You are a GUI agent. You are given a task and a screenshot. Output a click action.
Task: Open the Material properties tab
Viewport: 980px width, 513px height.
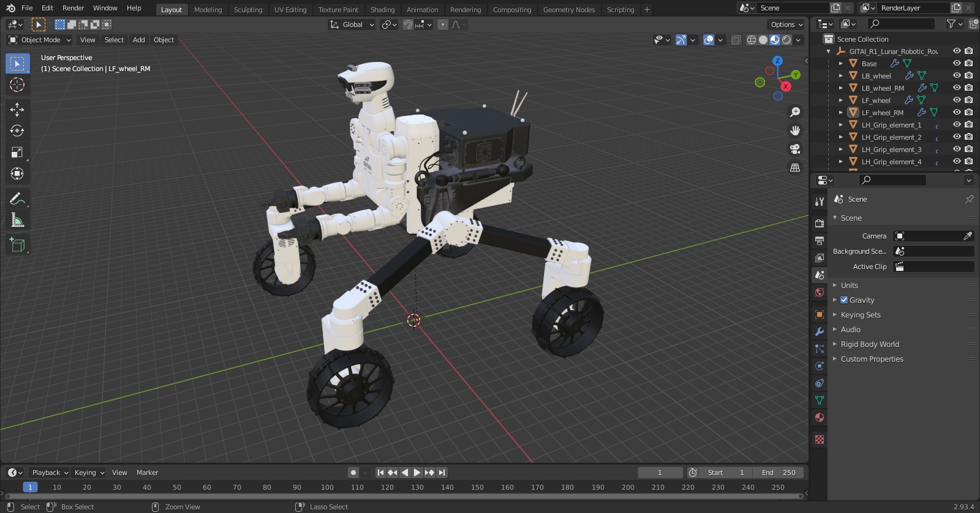(x=820, y=417)
